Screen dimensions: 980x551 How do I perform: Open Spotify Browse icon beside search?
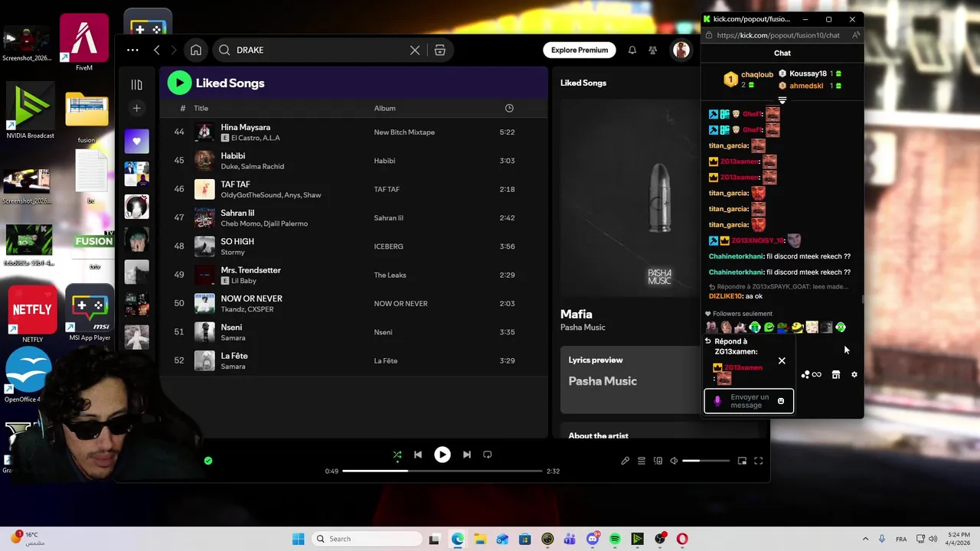pyautogui.click(x=440, y=50)
